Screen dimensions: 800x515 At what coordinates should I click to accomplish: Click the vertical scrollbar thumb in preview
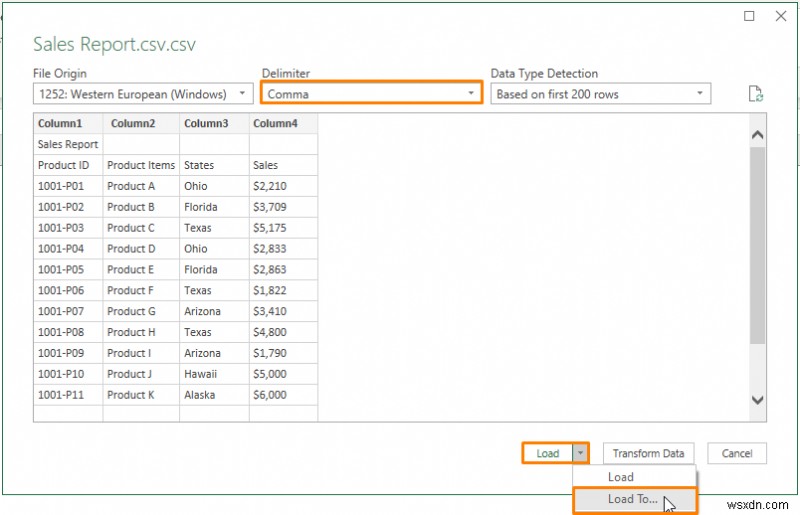[758, 245]
